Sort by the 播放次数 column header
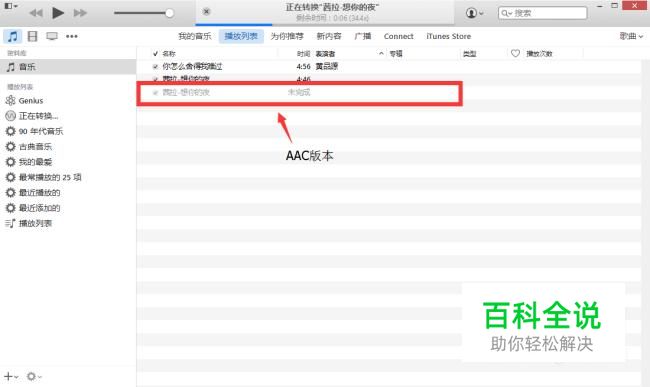 coord(539,53)
